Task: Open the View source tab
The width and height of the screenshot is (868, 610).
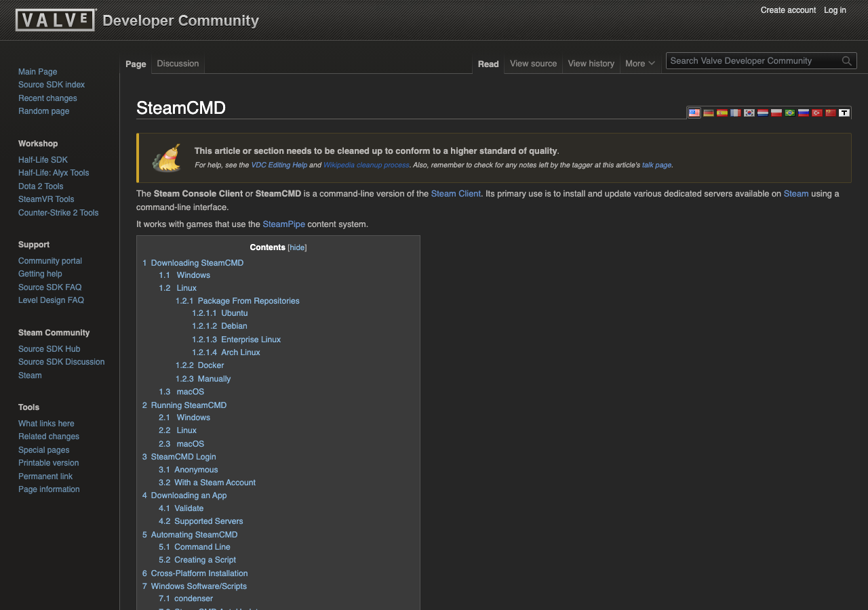Action: [533, 64]
